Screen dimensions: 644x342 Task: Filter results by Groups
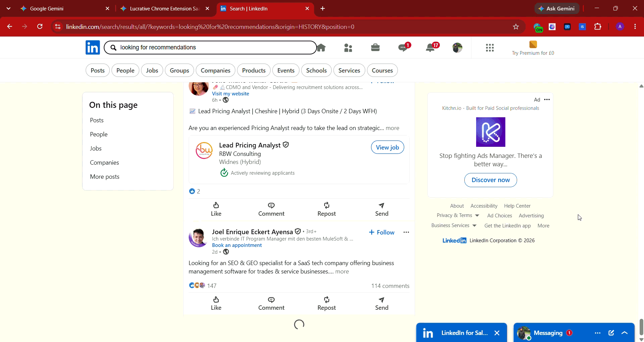[x=179, y=70]
